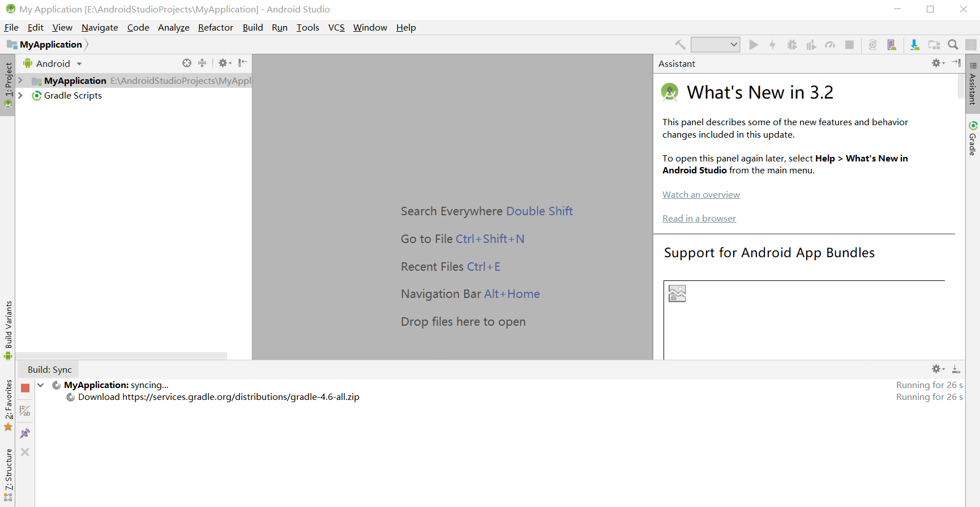The image size is (980, 507).
Task: Open the Build panel gear settings menu
Action: click(x=938, y=369)
